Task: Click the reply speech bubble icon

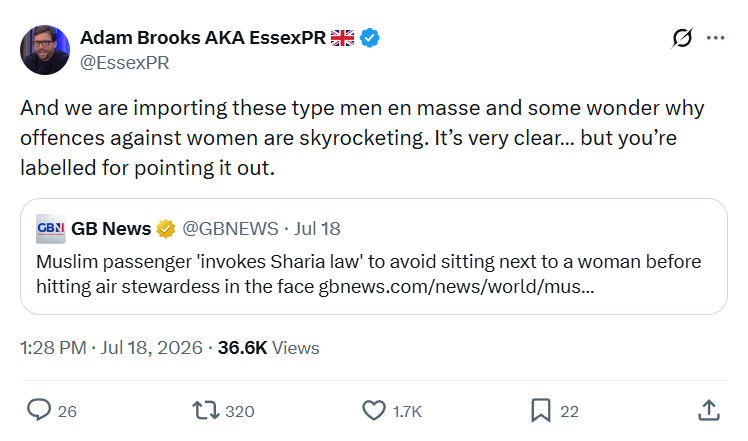Action: tap(39, 410)
